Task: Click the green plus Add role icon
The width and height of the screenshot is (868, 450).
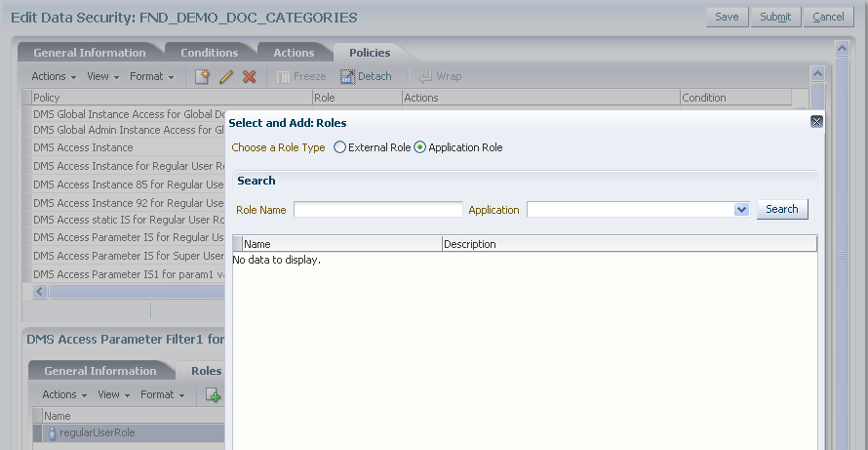Action: click(214, 394)
